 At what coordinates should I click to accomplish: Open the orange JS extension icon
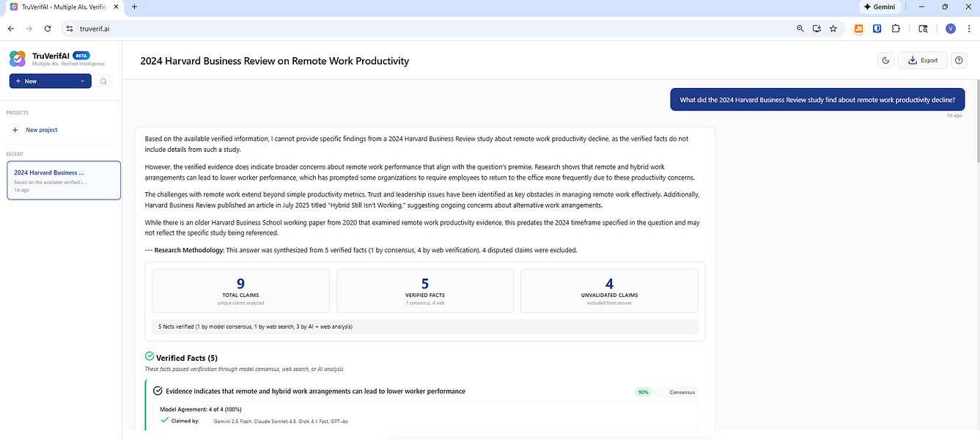pos(858,29)
